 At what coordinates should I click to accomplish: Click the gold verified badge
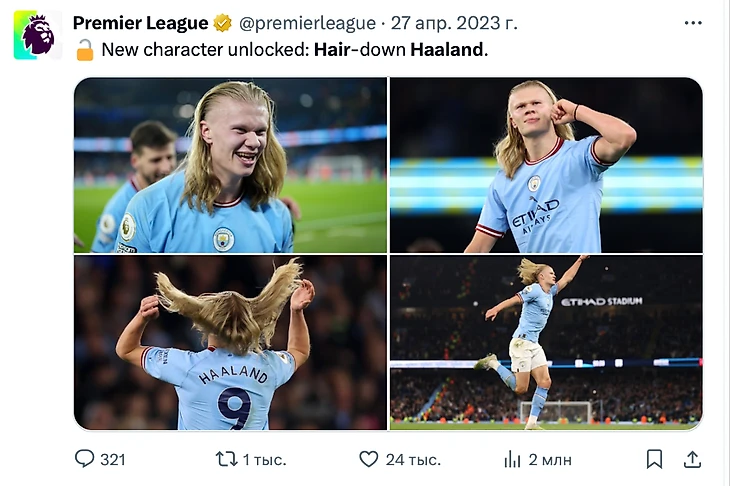(223, 23)
